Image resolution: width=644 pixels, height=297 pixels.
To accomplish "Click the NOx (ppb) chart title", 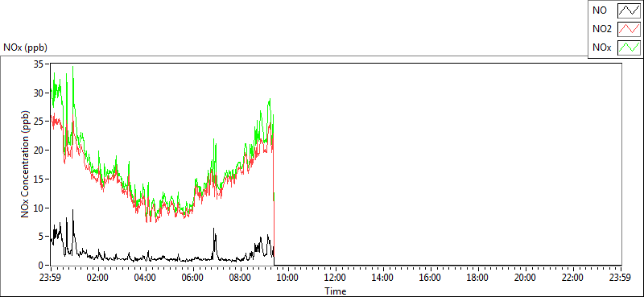I will click(x=26, y=47).
